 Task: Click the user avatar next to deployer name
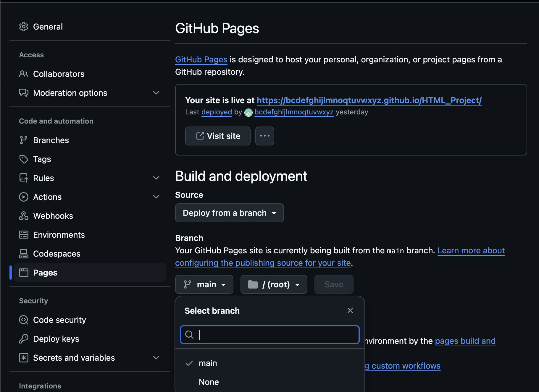248,113
